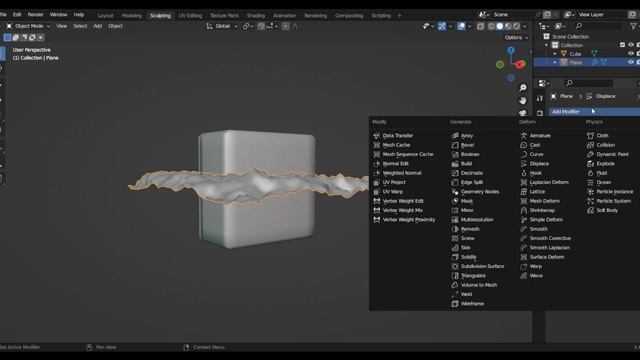Switch to rendered viewport shading
640x360 pixels.
pyautogui.click(x=516, y=26)
